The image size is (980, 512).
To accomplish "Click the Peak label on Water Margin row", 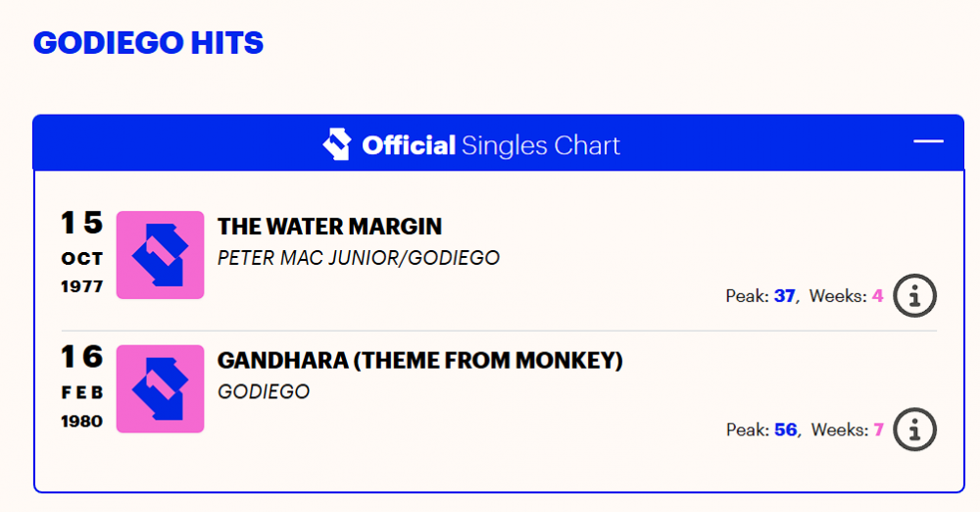I will [x=747, y=295].
